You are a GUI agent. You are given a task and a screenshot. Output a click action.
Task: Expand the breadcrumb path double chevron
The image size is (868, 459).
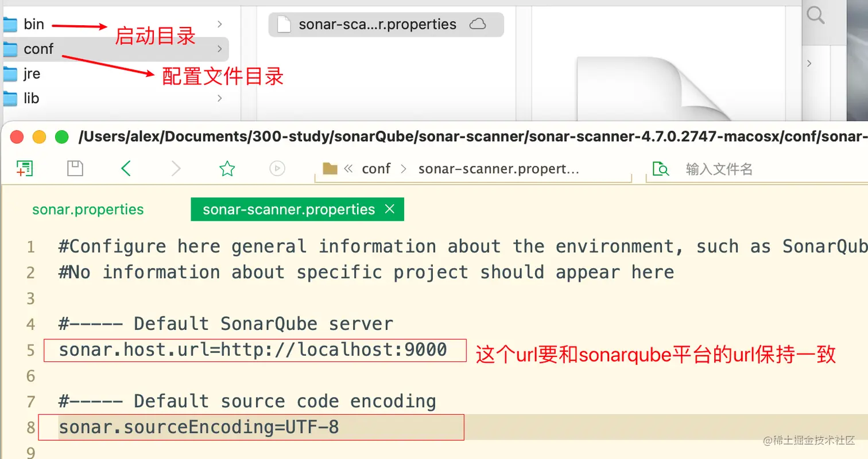click(348, 169)
